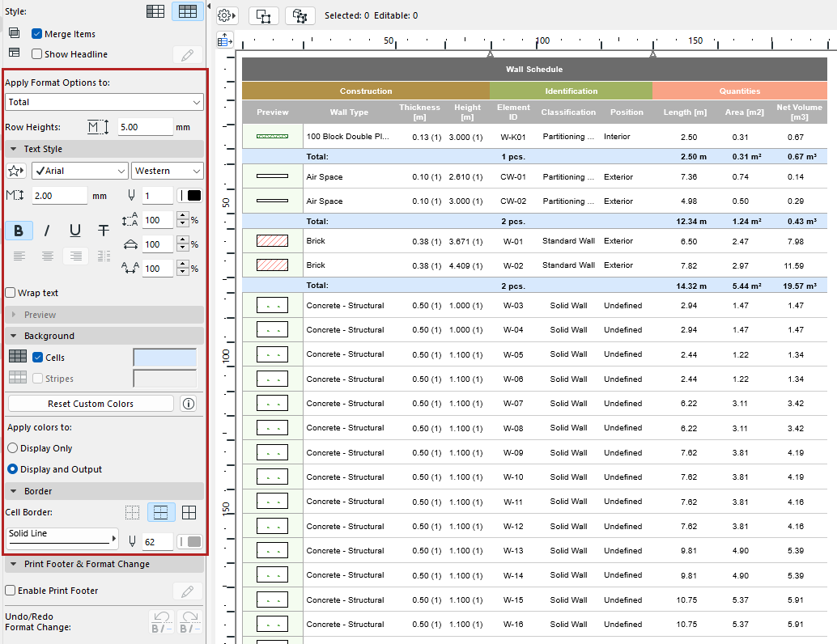Select all-sides cell border icon
This screenshot has width=837, height=644.
tap(189, 512)
